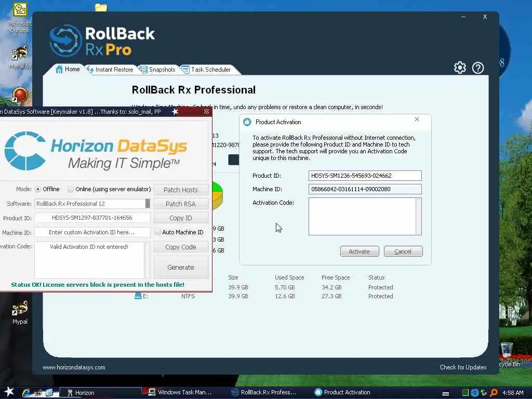Switch to Horizon taskbar window

100,393
